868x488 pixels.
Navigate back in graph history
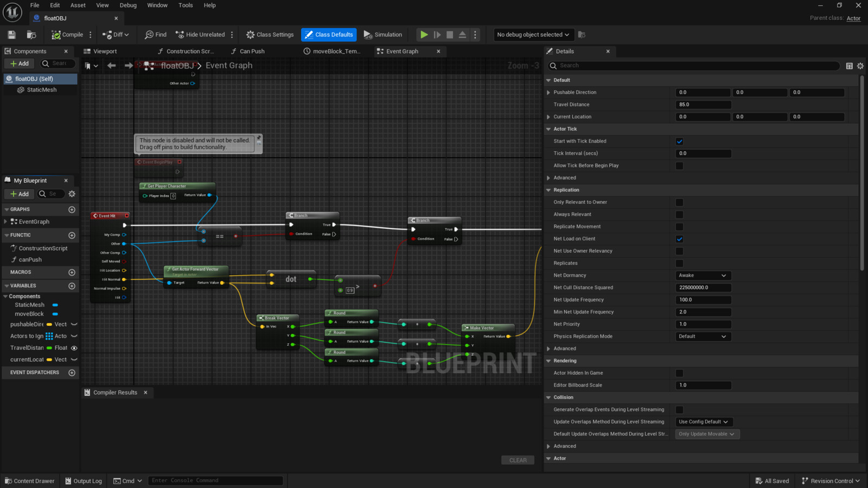point(111,66)
